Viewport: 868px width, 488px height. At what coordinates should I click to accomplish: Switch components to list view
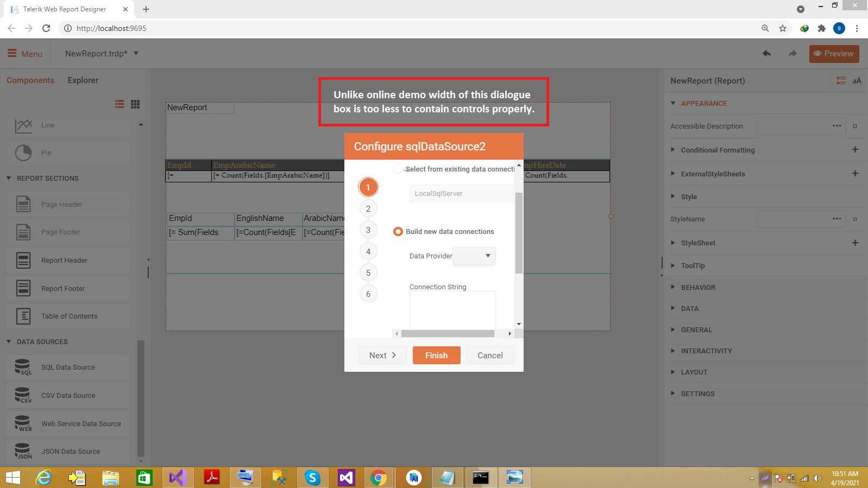point(120,104)
